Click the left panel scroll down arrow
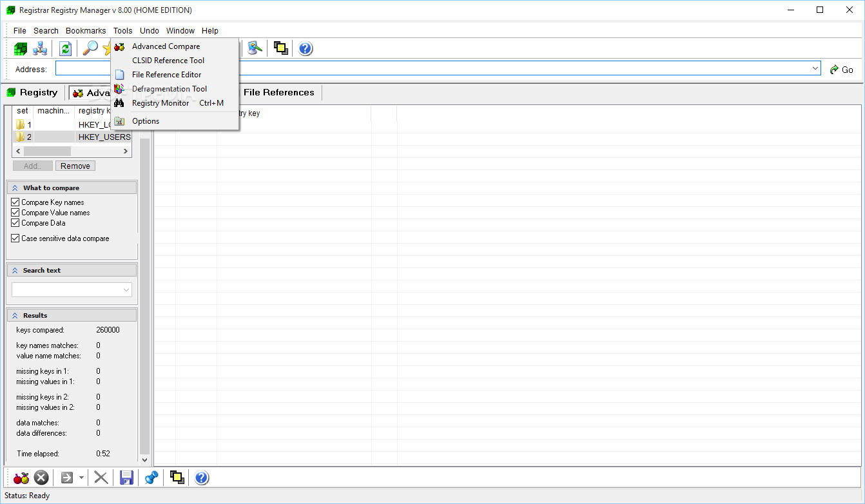865x504 pixels. pos(144,460)
